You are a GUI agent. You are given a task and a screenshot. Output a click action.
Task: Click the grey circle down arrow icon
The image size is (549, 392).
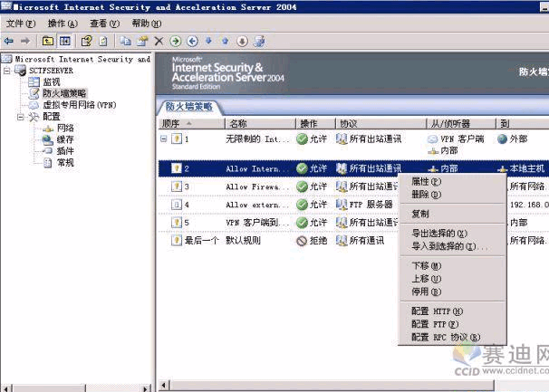[x=242, y=42]
